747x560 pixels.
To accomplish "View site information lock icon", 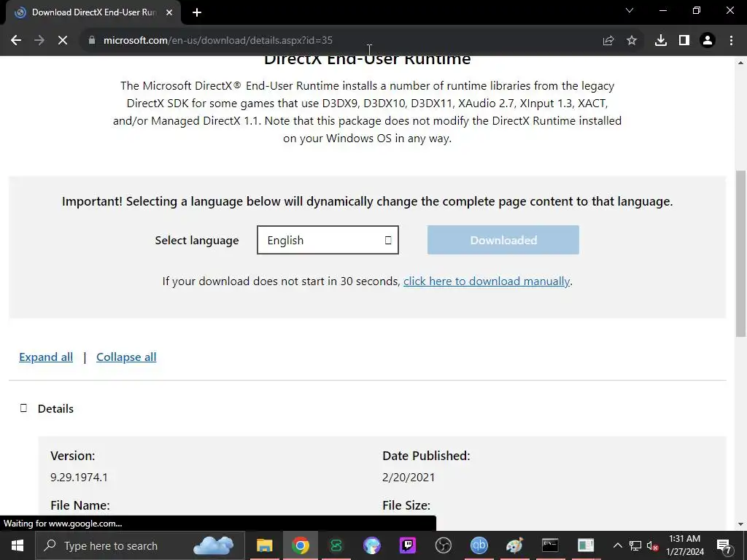I will 92,41.
